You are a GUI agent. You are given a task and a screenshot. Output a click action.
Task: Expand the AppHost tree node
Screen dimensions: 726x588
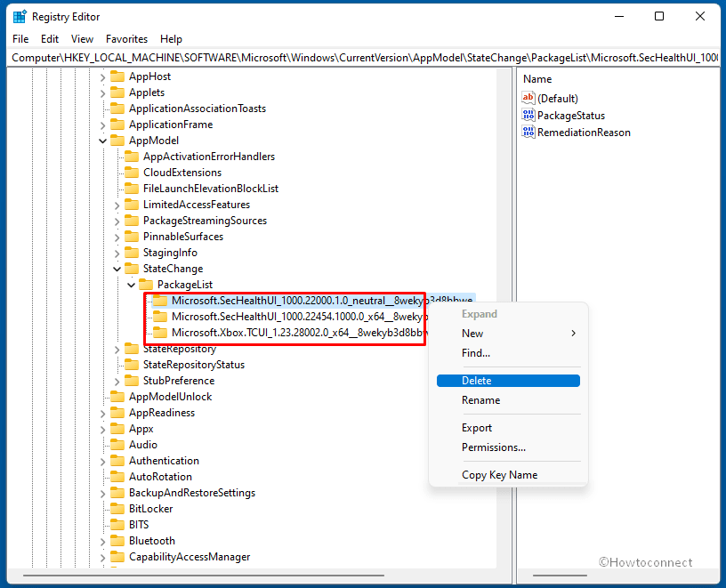pos(103,77)
